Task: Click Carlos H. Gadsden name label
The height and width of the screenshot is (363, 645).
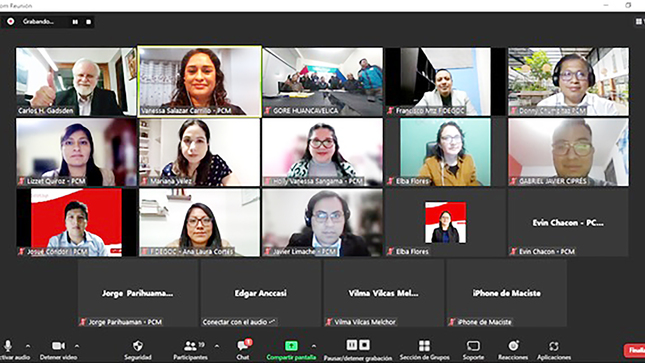Action: pos(46,111)
